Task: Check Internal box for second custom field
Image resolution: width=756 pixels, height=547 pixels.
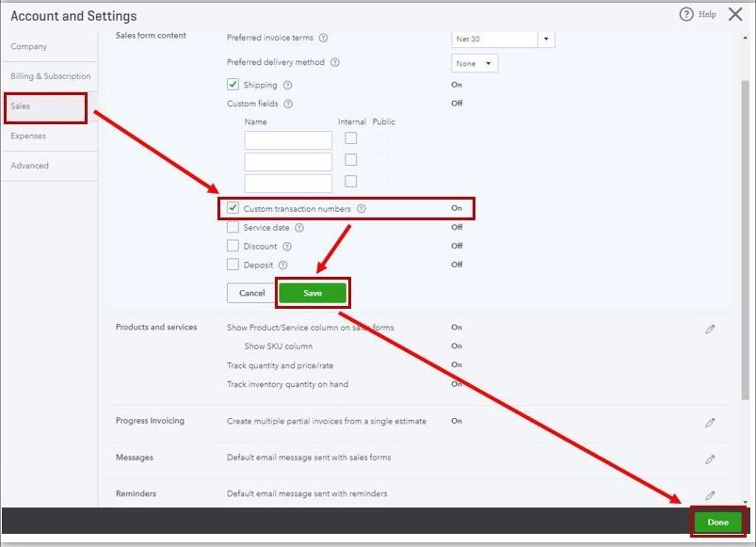Action: 351,159
